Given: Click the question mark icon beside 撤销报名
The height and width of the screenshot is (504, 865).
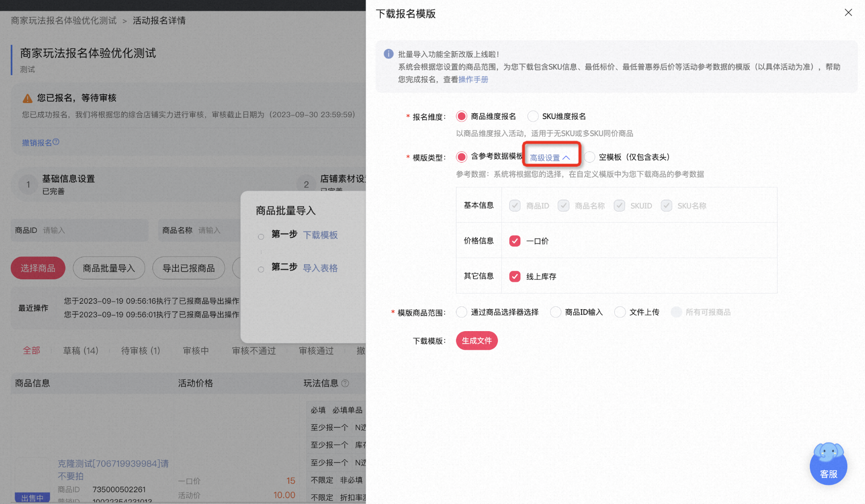Looking at the screenshot, I should [x=56, y=142].
